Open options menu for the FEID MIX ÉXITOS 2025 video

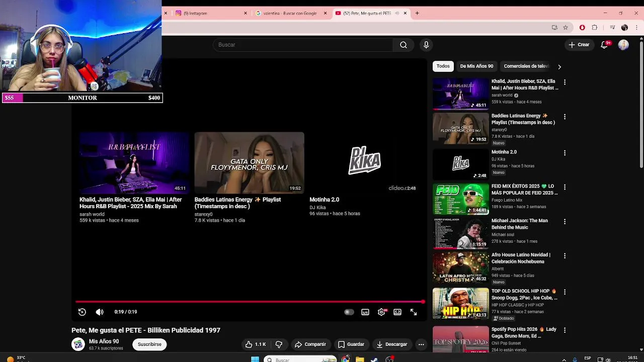coord(565,187)
